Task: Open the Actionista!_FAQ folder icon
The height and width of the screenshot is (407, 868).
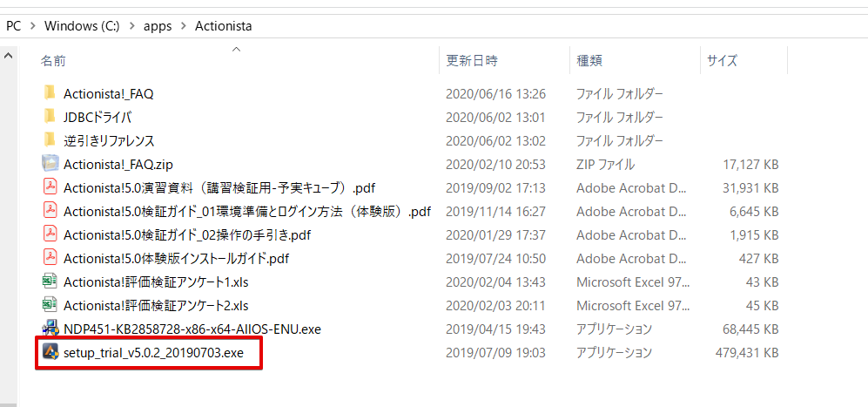Action: 50,94
